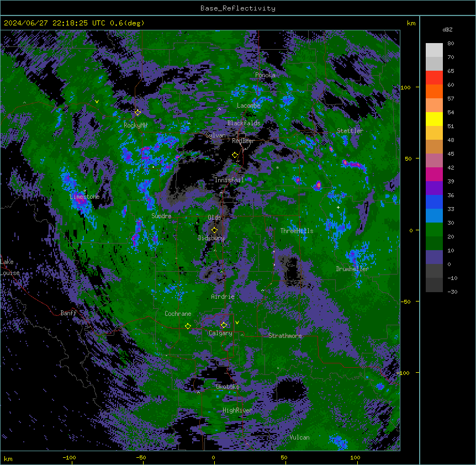Click the orange 57-60 dBZ legend swatch
This screenshot has height=465, width=476.
pyautogui.click(x=434, y=91)
